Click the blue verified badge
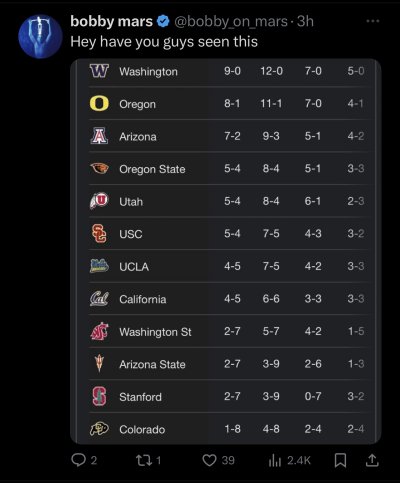Screen dimensions: 400x483 [x=163, y=22]
